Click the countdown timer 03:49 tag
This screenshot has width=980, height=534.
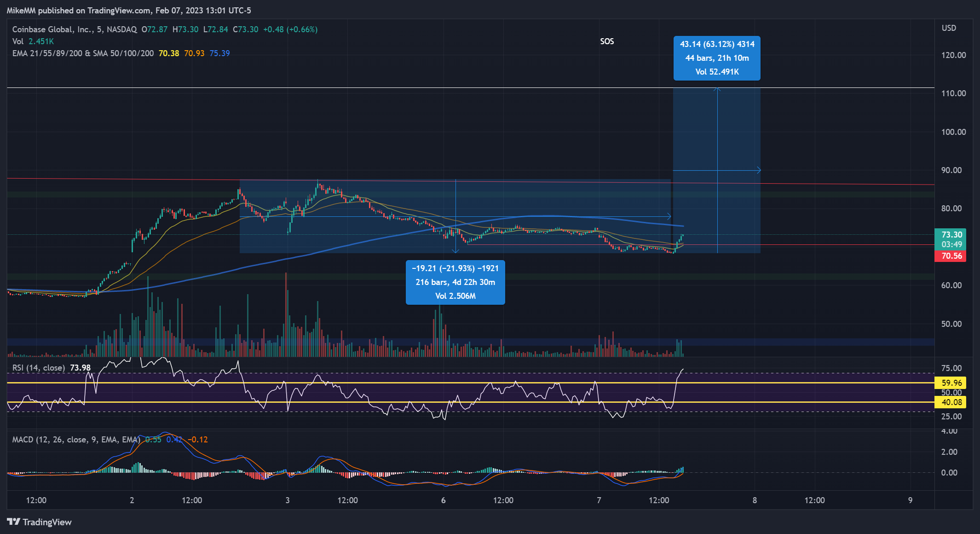[x=951, y=244]
